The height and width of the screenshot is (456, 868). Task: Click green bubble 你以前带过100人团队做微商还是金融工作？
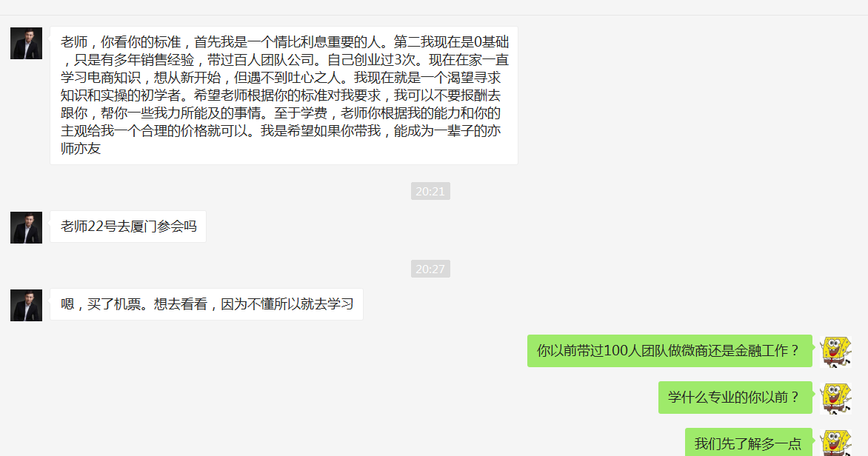click(x=670, y=351)
